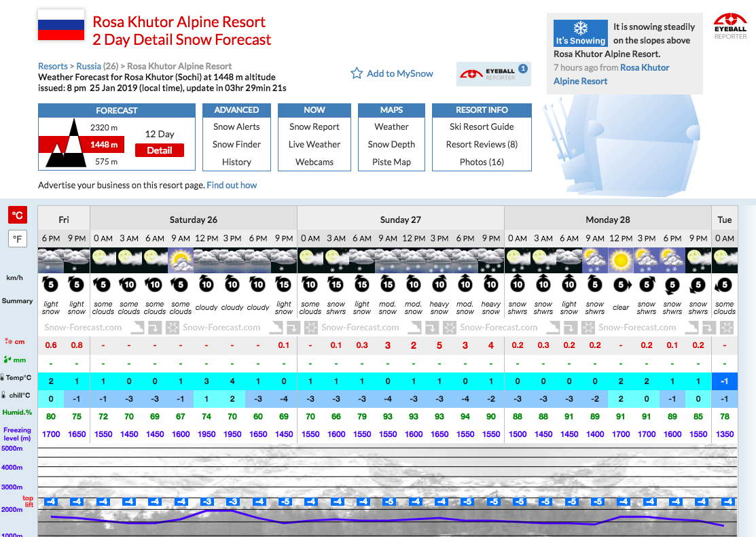The image size is (756, 537).
Task: Click the 1350 freezing level value
Action: pos(725,434)
